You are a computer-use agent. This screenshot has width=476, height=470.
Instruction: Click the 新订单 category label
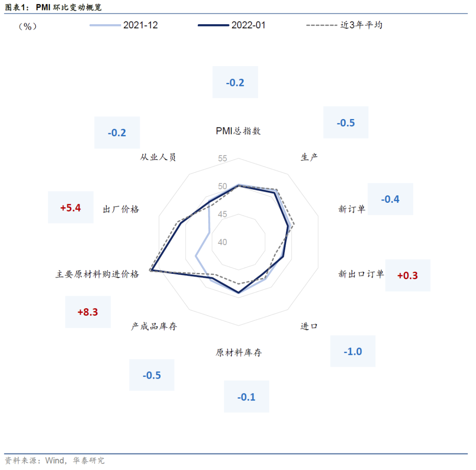[x=352, y=209]
